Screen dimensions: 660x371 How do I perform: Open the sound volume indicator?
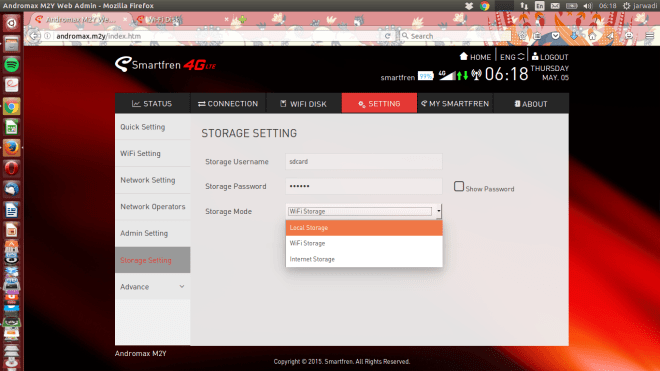click(588, 6)
